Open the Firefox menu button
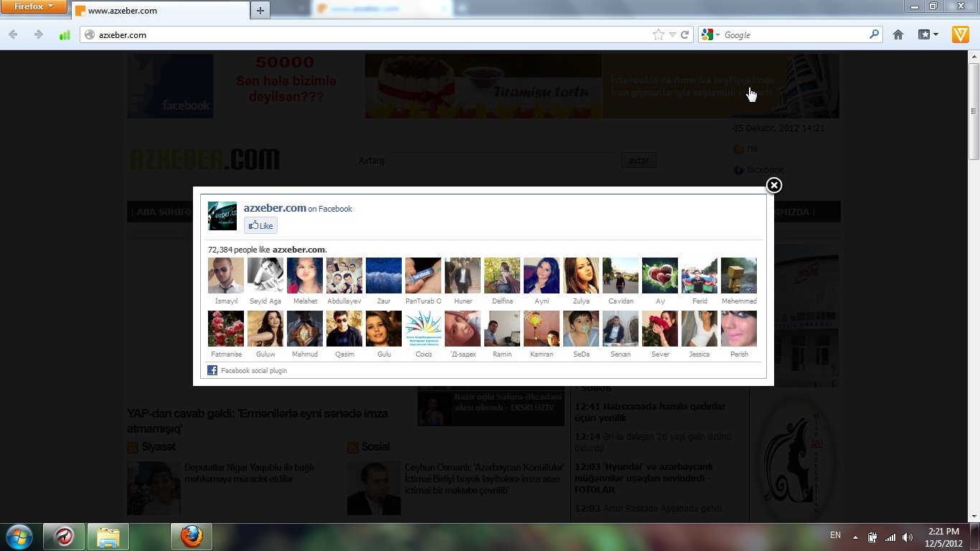The height and width of the screenshot is (551, 980). [34, 6]
